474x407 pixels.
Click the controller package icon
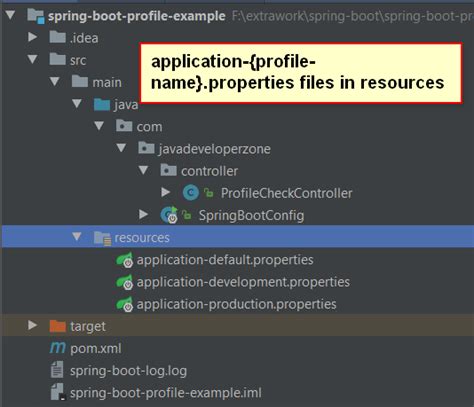(x=168, y=170)
